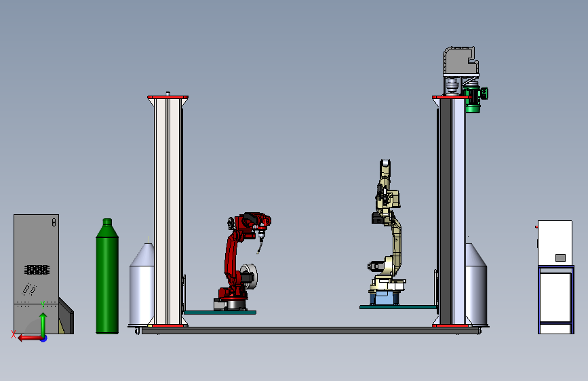Pick the sloped side cover of the gray cabinet
This screenshot has height=381, width=588.
[x=66, y=316]
